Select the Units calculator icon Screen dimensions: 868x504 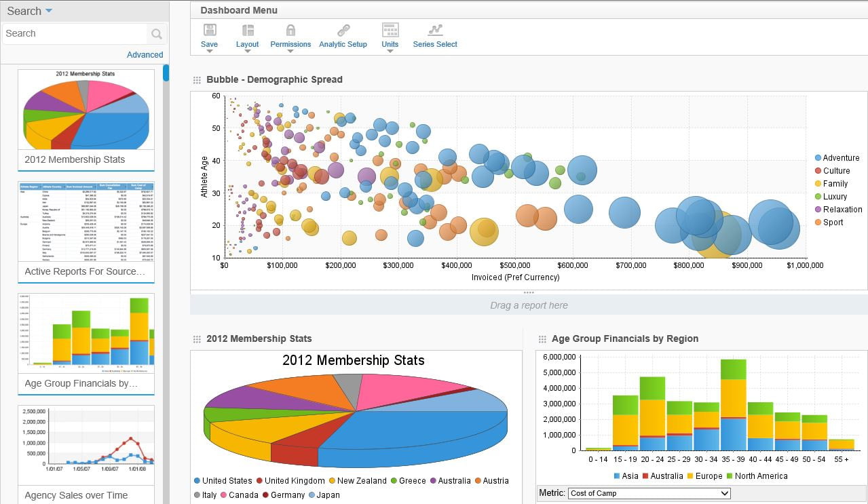pyautogui.click(x=390, y=31)
